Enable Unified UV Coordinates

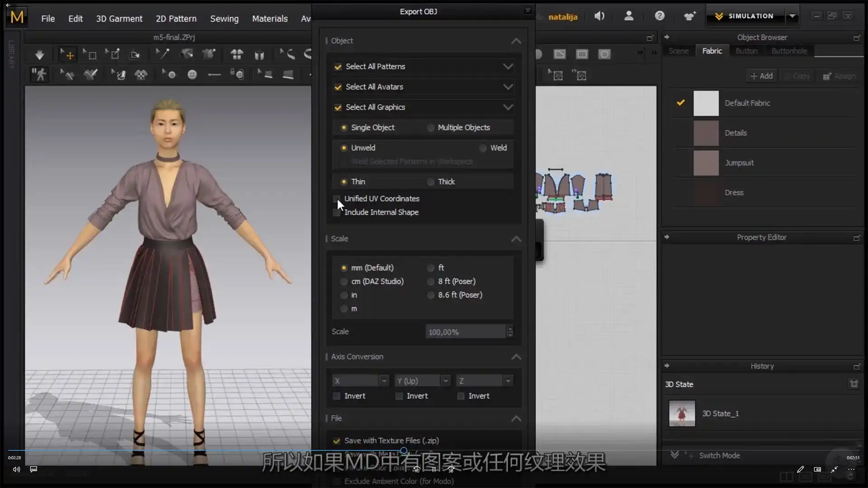[x=337, y=199]
